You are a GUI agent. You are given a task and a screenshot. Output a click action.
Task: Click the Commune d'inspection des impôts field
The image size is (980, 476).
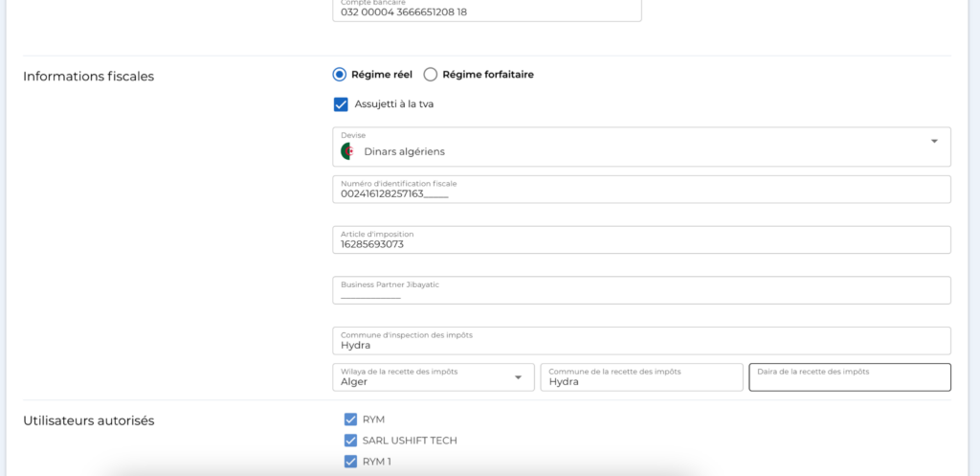(x=641, y=341)
